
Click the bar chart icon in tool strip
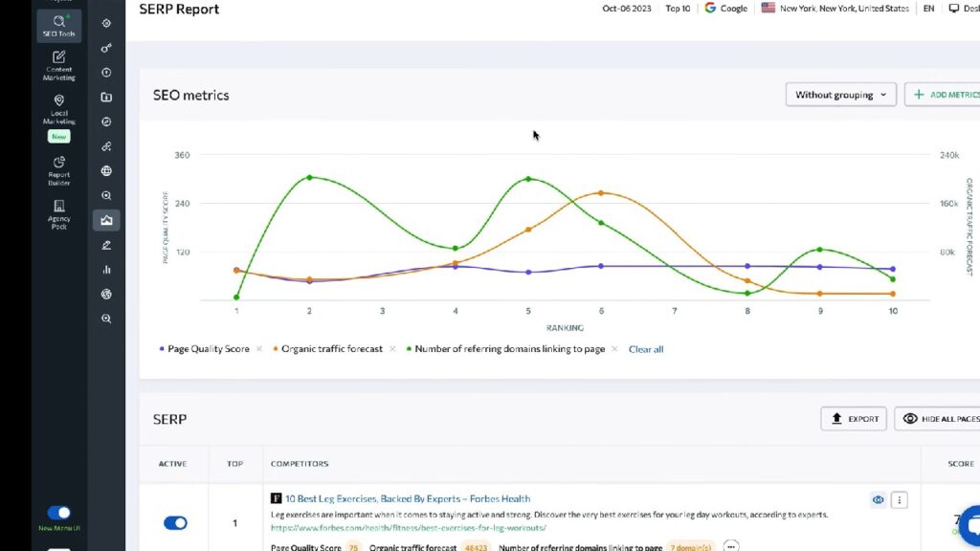pos(106,269)
